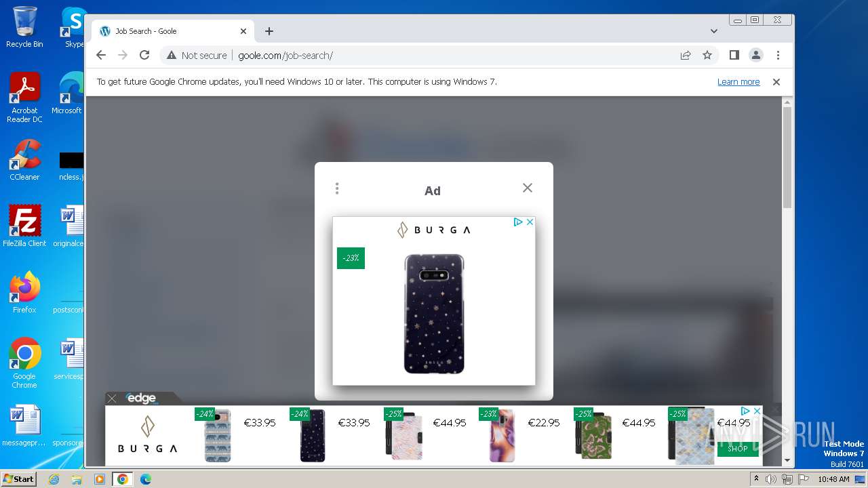The width and height of the screenshot is (868, 488).
Task: Select the Job Search - Goole tab
Action: [173, 31]
